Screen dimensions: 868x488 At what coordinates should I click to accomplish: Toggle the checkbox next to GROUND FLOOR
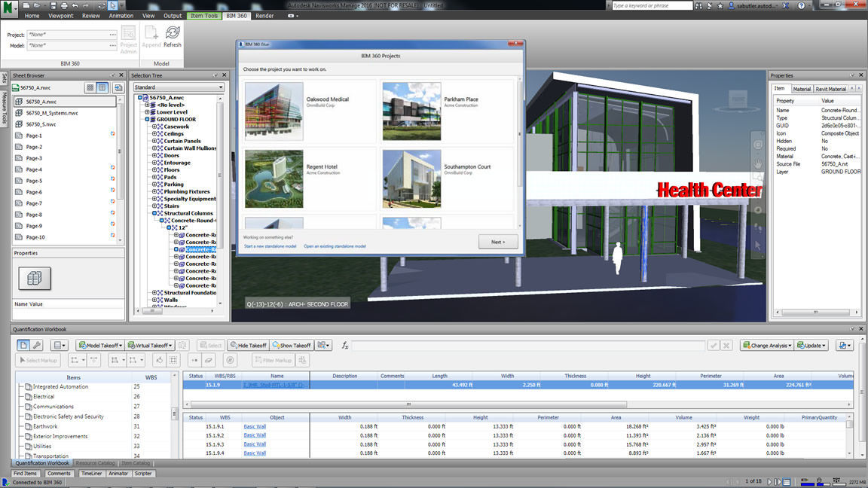pos(148,119)
